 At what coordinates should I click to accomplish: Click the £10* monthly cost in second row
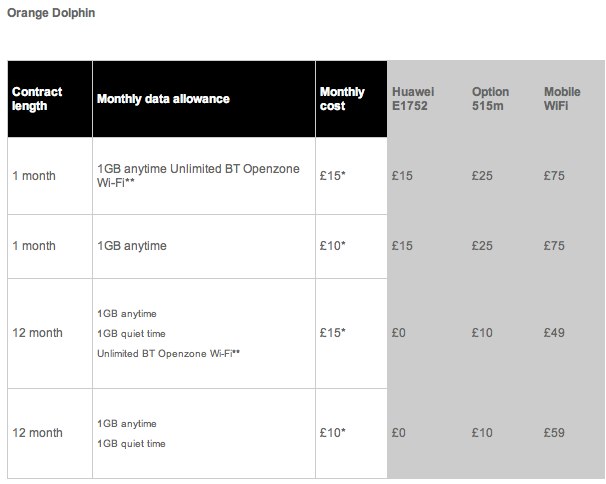point(333,246)
